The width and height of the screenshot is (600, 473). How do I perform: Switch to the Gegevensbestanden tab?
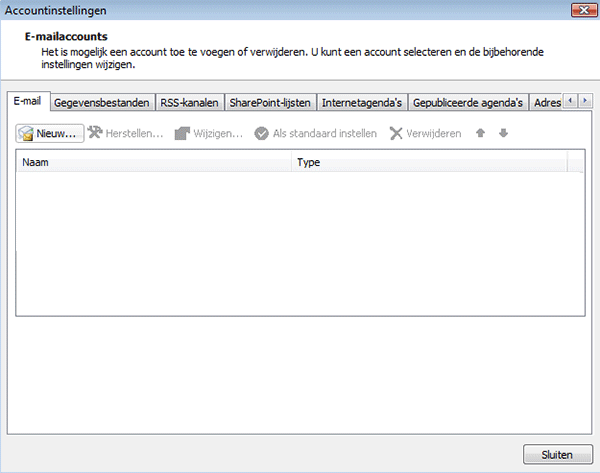tap(102, 102)
